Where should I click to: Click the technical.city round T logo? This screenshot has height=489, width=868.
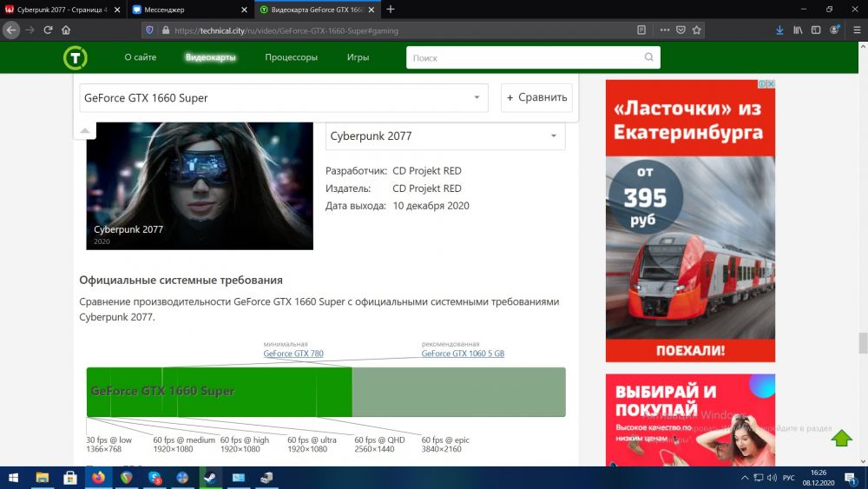click(76, 57)
